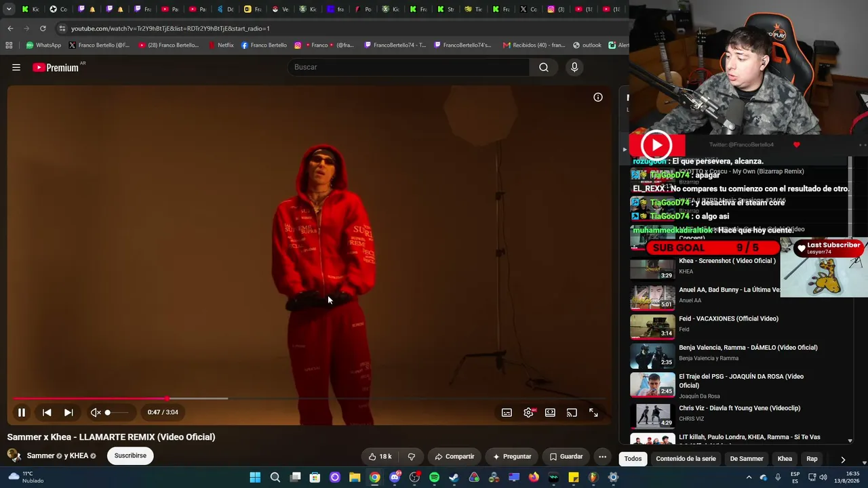Viewport: 868px width, 488px height.
Task: Show hidden system tray icons
Action: [749, 477]
